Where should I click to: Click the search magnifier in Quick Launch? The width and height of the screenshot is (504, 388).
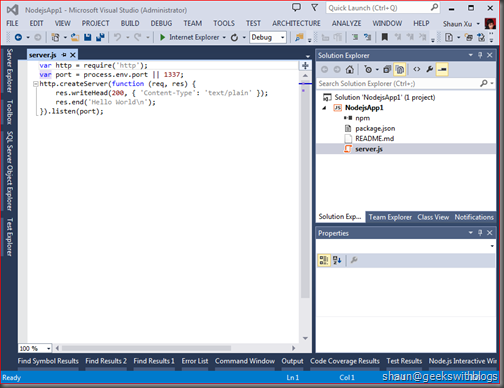pyautogui.click(x=434, y=7)
